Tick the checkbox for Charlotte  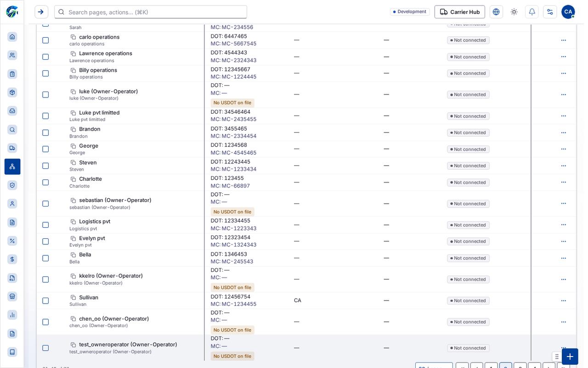click(45, 183)
